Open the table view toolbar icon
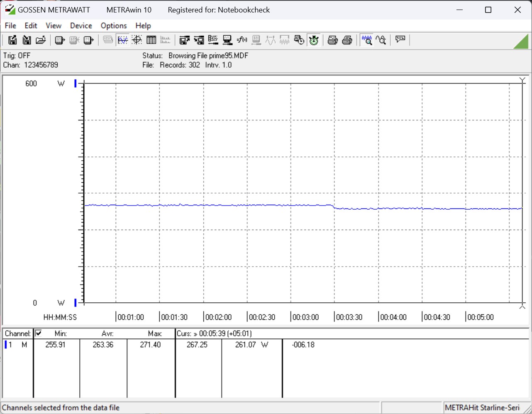The width and height of the screenshot is (532, 414). [151, 40]
